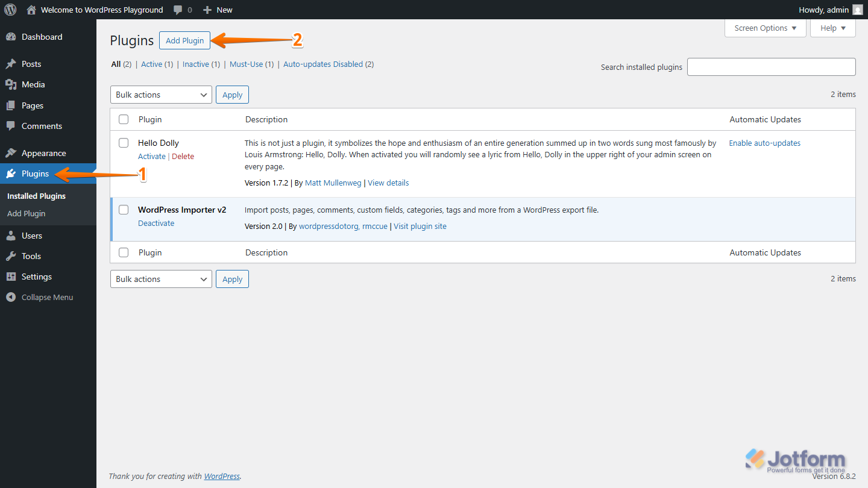Viewport: 868px width, 488px height.
Task: Expand the Help panel
Action: pos(833,28)
